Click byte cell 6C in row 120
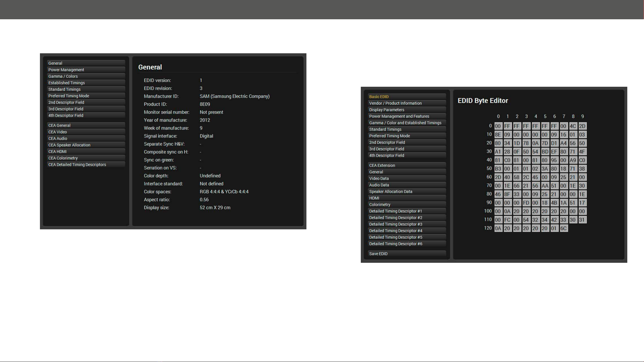644x362 pixels. click(x=564, y=228)
